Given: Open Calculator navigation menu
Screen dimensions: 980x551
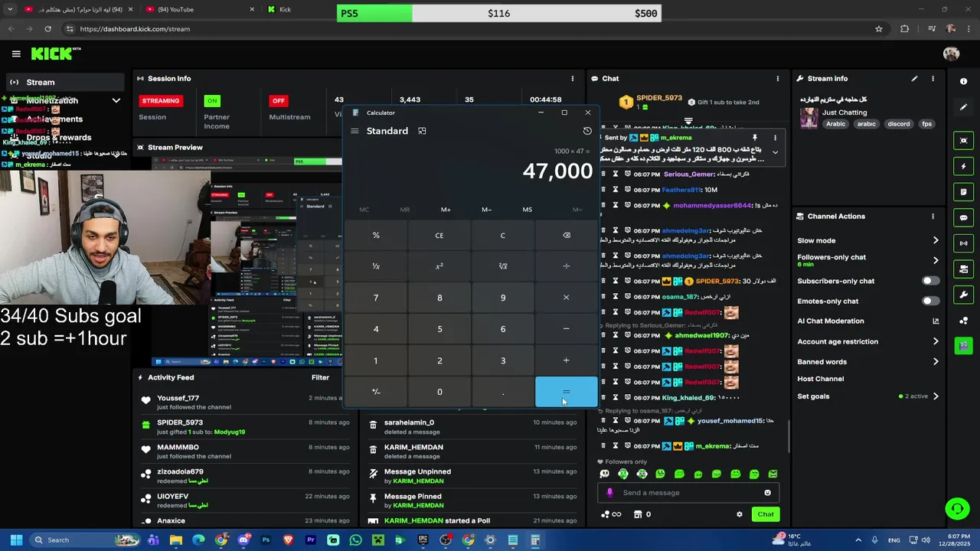Looking at the screenshot, I should (x=354, y=131).
